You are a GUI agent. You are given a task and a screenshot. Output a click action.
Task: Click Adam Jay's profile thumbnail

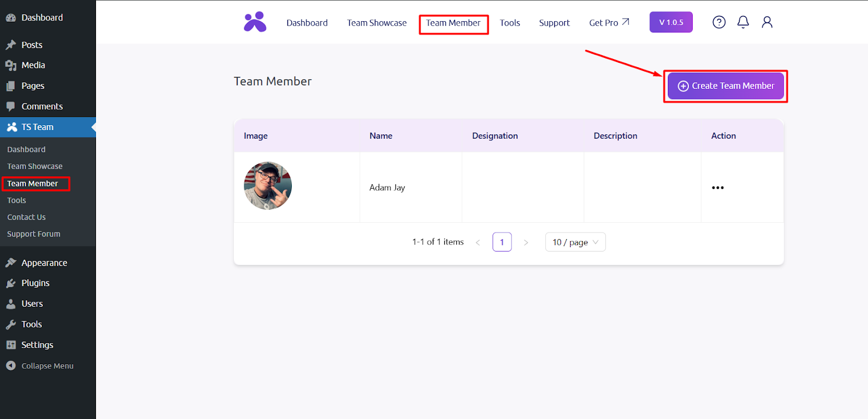point(268,186)
